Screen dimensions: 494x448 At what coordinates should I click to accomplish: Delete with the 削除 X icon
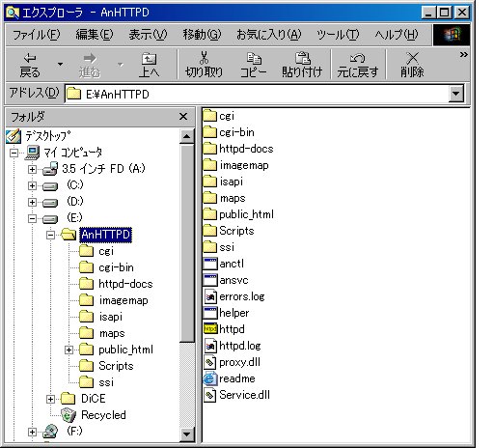pos(412,65)
